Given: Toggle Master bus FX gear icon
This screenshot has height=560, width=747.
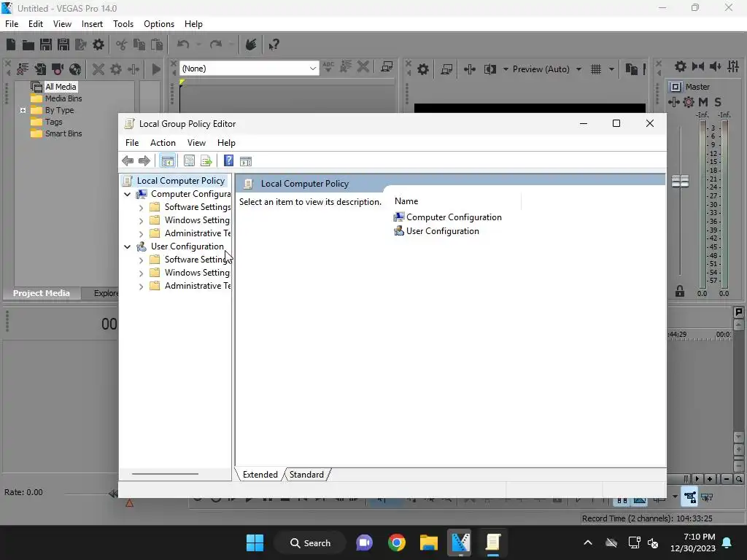Looking at the screenshot, I should [x=689, y=102].
